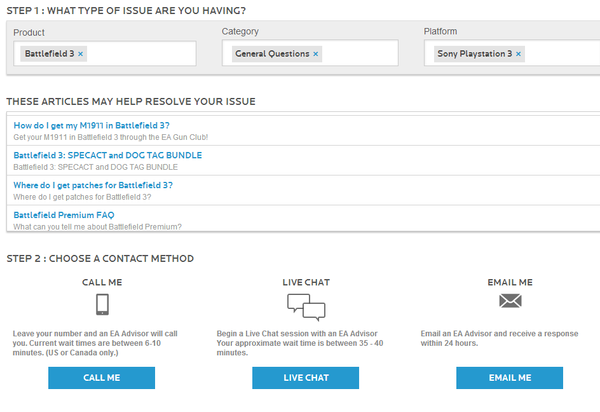Open the Battlefield Premium FAQ article
Screen dimensions: 600x412
[x=64, y=215]
